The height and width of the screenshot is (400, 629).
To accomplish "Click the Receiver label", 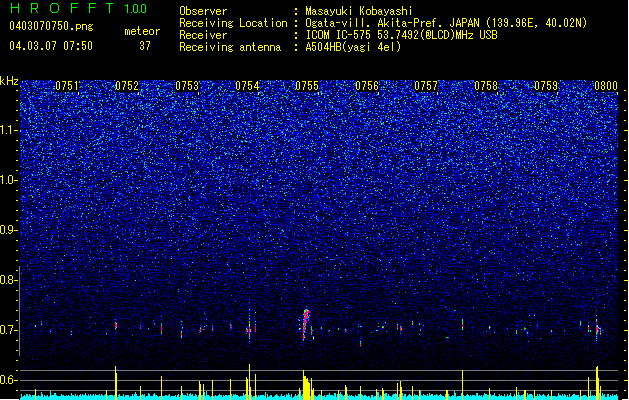I will pos(203,35).
